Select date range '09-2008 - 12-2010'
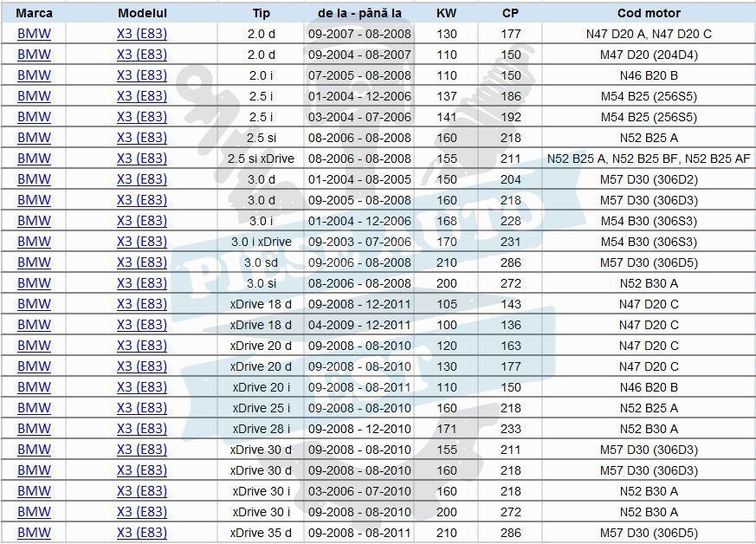This screenshot has height=544, width=756. click(359, 429)
